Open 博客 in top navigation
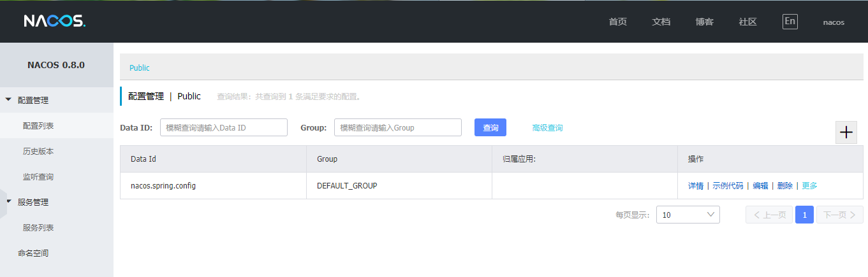The image size is (868, 277). click(705, 22)
